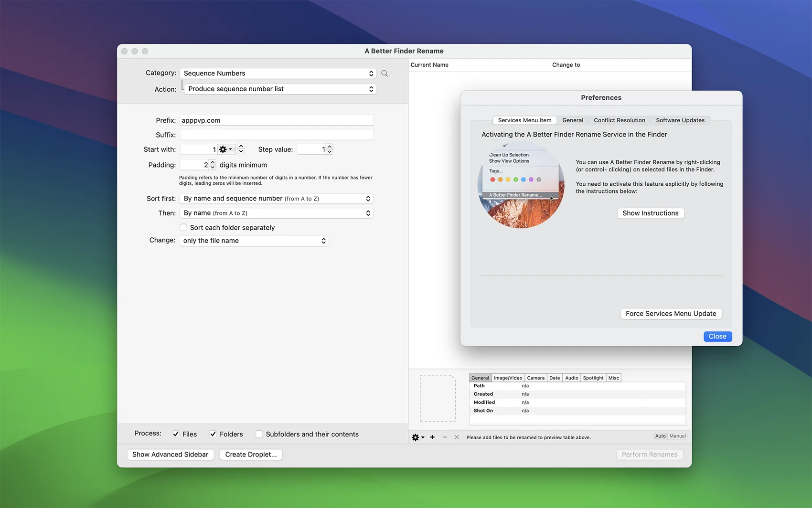Image resolution: width=812 pixels, height=508 pixels.
Task: Click the empty file preview thumbnail
Action: 438,398
